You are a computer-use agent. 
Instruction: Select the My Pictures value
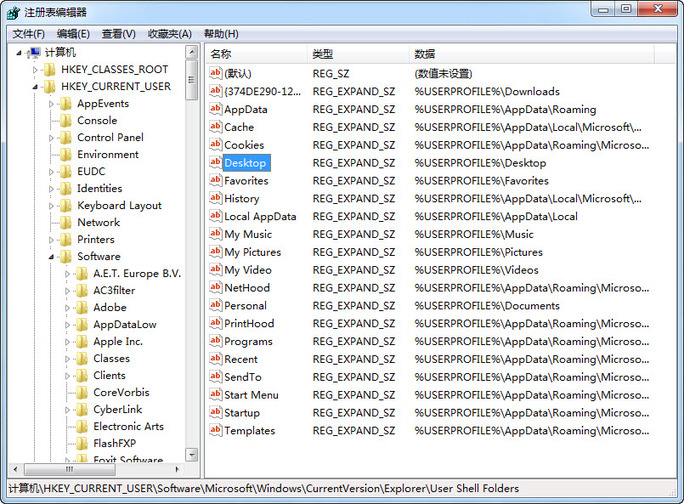point(253,252)
